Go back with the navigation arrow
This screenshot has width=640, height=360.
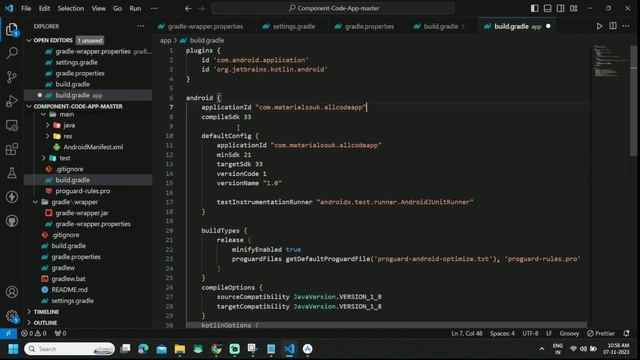pyautogui.click(x=188, y=8)
